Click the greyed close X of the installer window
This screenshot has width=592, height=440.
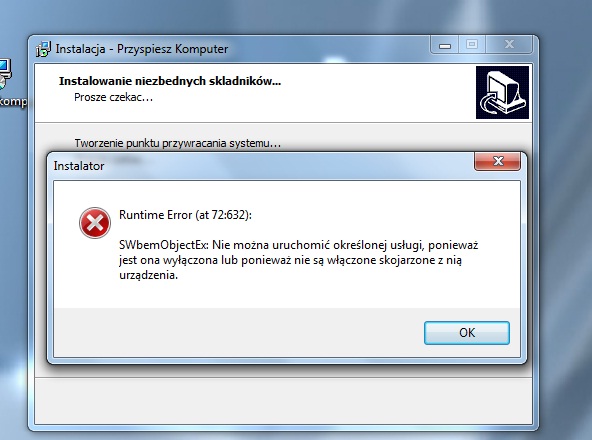coord(509,45)
